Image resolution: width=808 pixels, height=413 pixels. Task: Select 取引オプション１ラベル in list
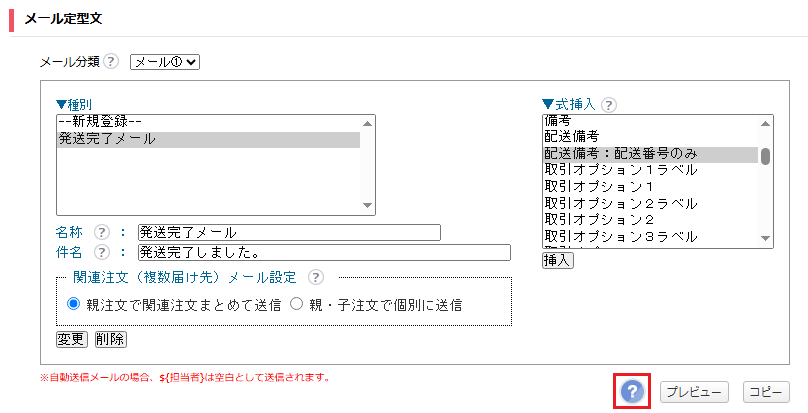[650, 170]
